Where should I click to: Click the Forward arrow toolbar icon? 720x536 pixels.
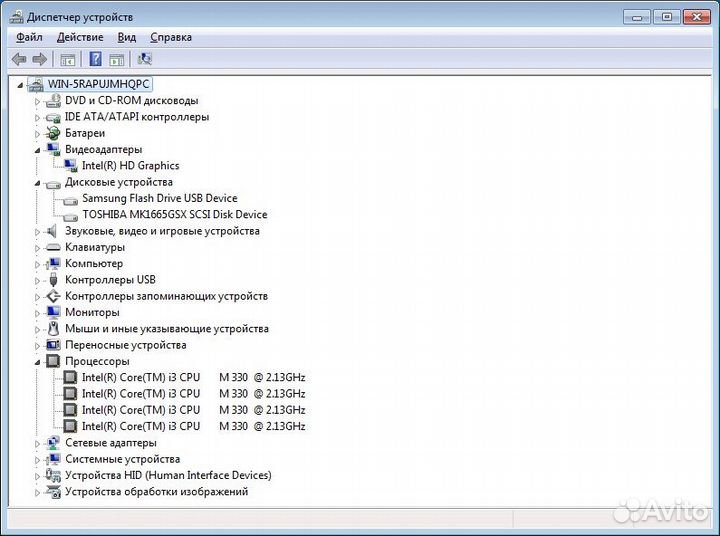coord(40,59)
